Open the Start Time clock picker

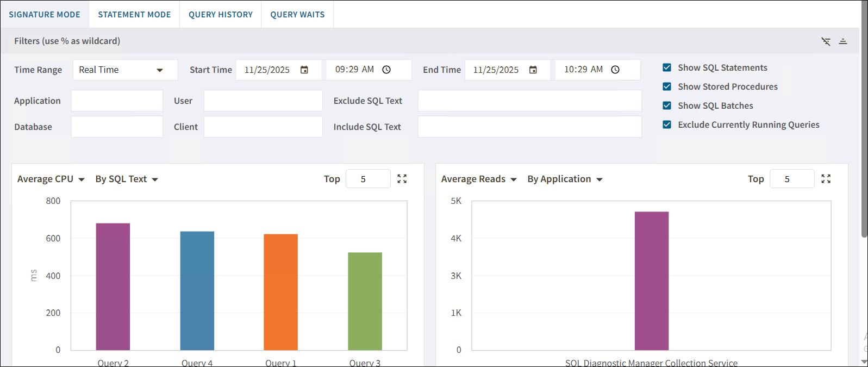coord(386,70)
